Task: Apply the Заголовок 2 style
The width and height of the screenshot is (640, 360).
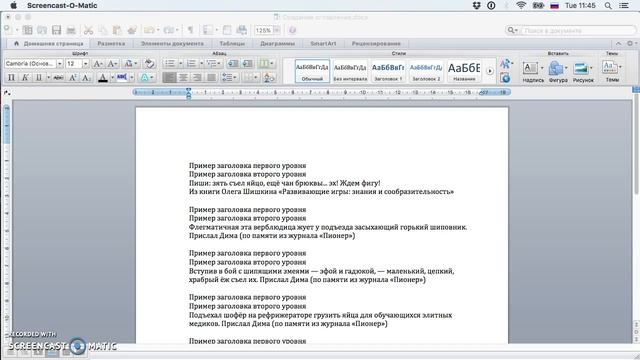Action: pos(426,71)
